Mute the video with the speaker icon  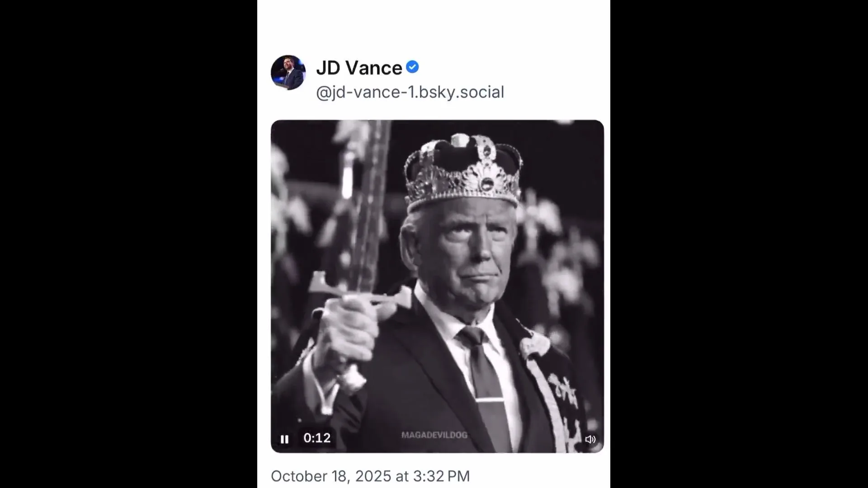click(590, 439)
